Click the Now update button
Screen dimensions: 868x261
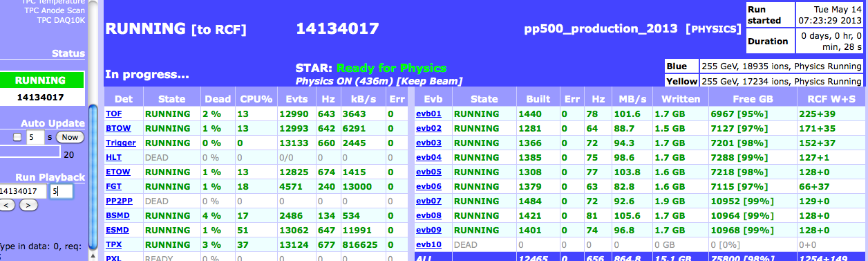coord(69,137)
